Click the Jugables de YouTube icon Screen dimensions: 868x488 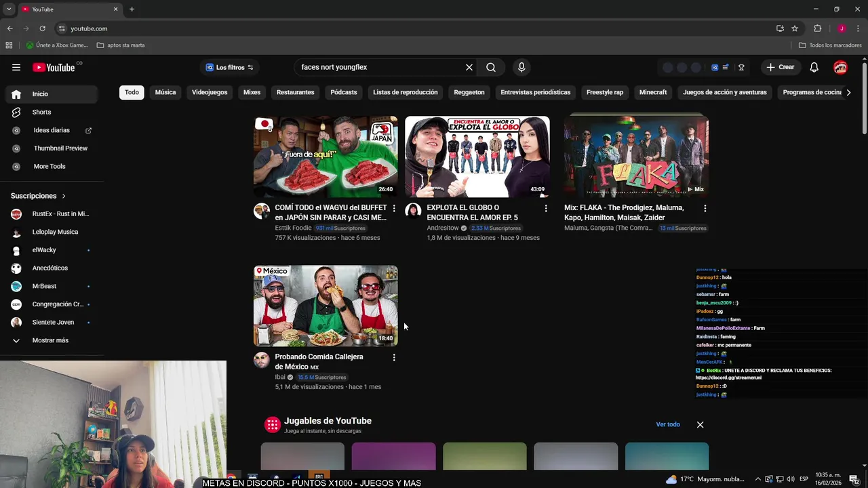[273, 424]
